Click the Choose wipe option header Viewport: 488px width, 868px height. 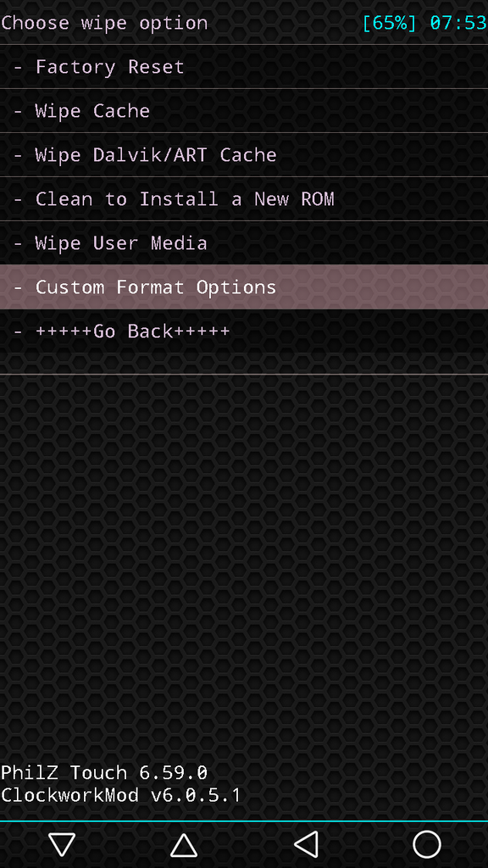tap(104, 23)
